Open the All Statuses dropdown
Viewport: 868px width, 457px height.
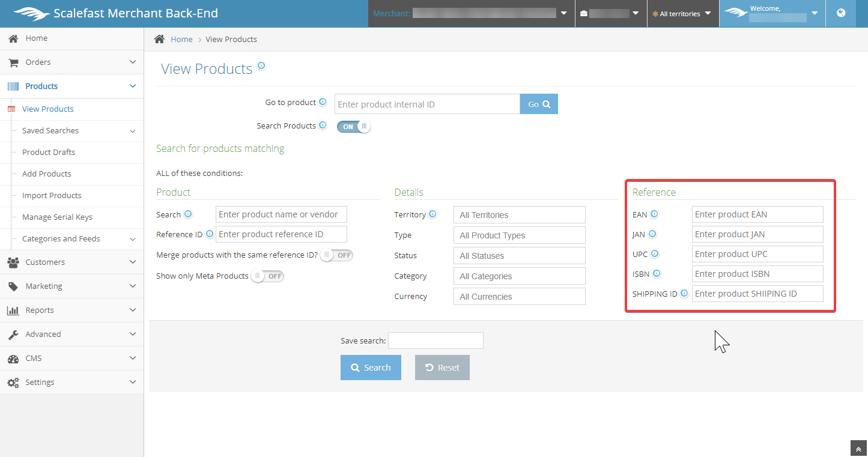(x=519, y=256)
